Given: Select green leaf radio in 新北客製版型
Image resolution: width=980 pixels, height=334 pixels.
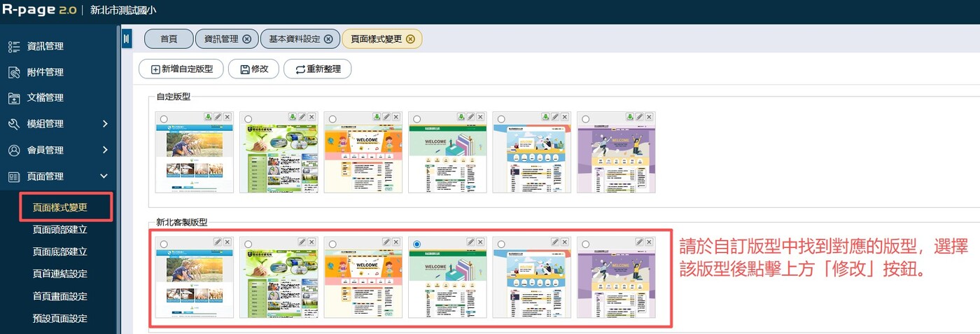Looking at the screenshot, I should pos(248,244).
